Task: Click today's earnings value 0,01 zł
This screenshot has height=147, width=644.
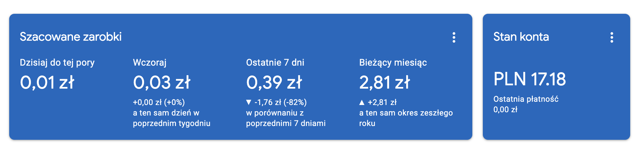Action: pos(47,82)
